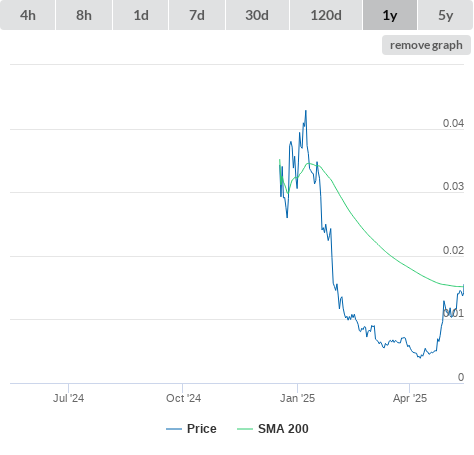Viewport: 474px width, 455px height.
Task: Choose the 1d range tab
Action: (x=141, y=15)
